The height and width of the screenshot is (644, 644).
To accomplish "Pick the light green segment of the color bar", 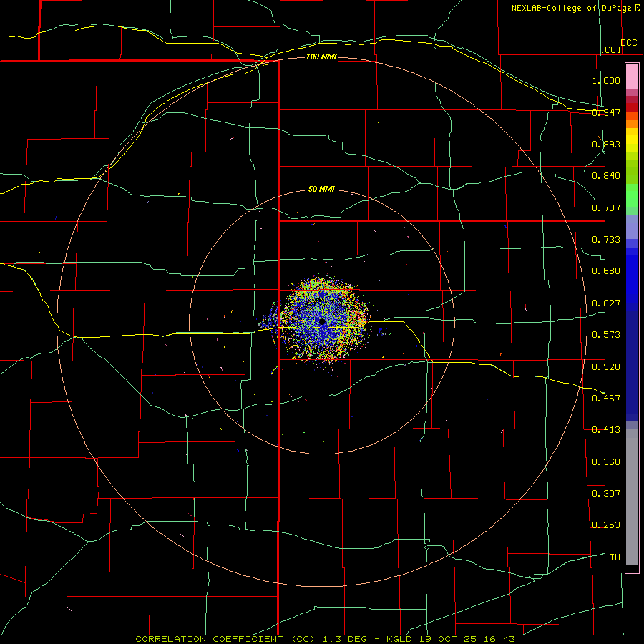I will coord(632,195).
